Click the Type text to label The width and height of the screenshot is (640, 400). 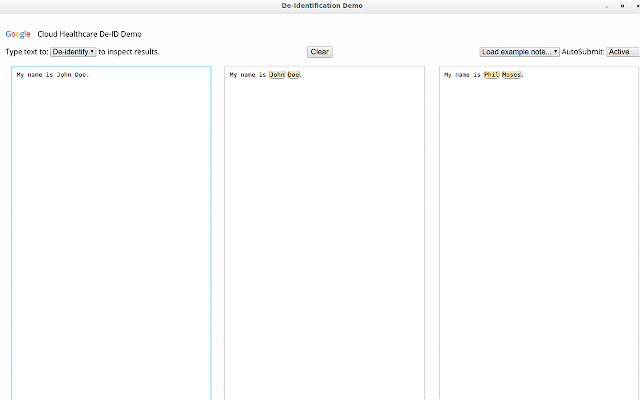coord(27,52)
